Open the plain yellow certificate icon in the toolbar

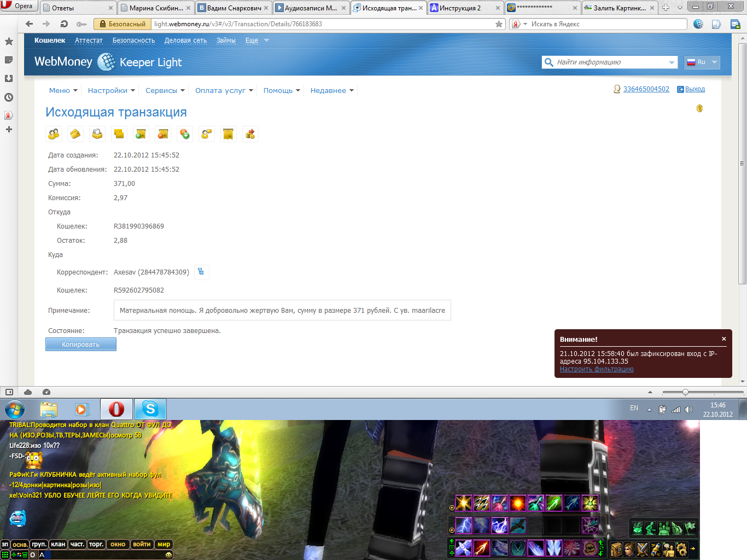[229, 134]
